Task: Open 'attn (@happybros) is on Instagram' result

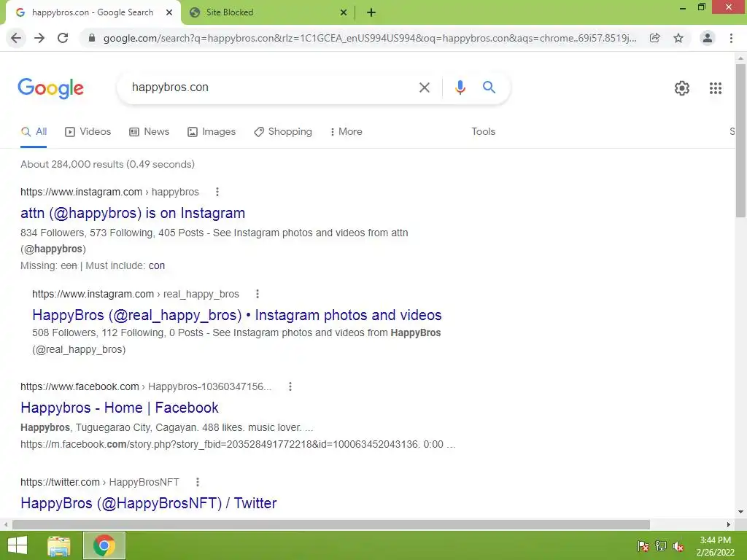Action: (133, 213)
